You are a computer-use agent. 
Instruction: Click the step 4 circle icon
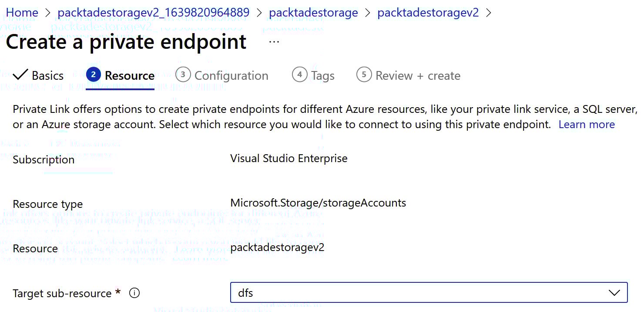pyautogui.click(x=299, y=75)
